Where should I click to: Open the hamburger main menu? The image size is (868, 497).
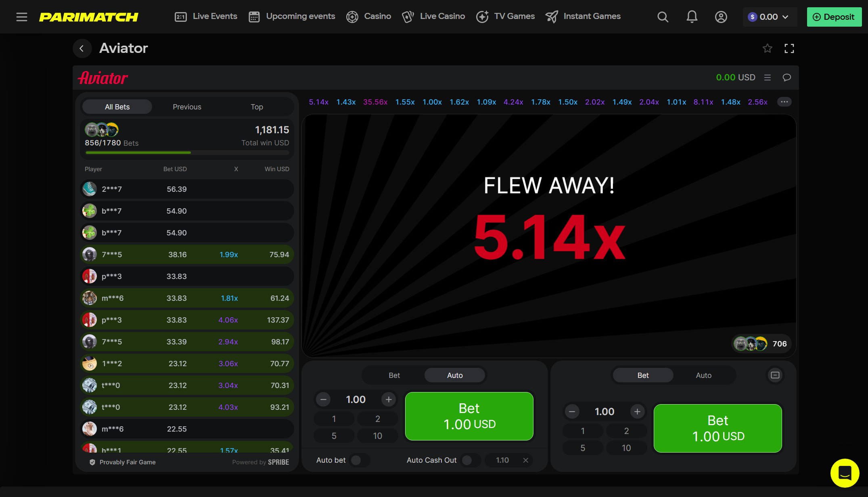22,17
